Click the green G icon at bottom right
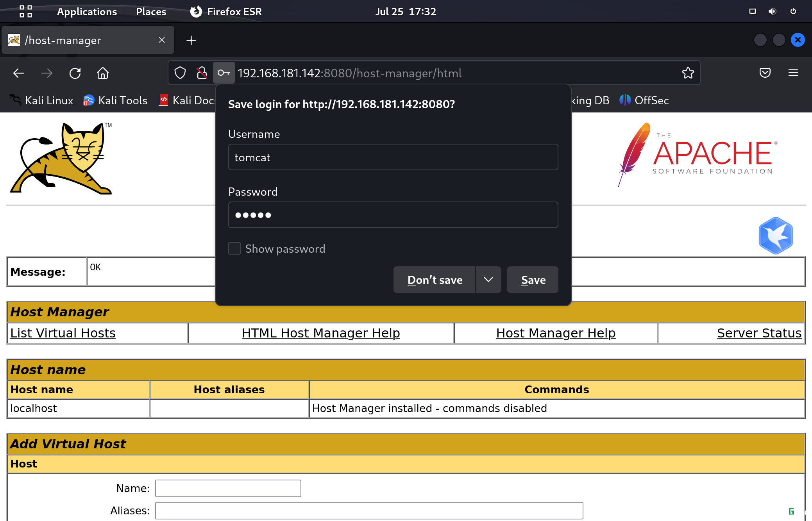The image size is (812, 521). pos(791,511)
